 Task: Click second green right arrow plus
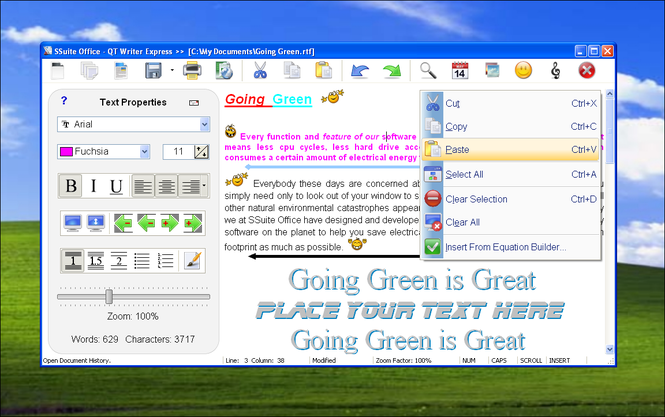coord(193,223)
